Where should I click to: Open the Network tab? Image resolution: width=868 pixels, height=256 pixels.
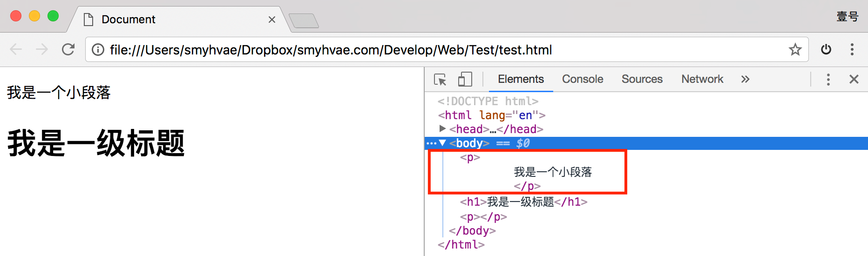pyautogui.click(x=702, y=79)
